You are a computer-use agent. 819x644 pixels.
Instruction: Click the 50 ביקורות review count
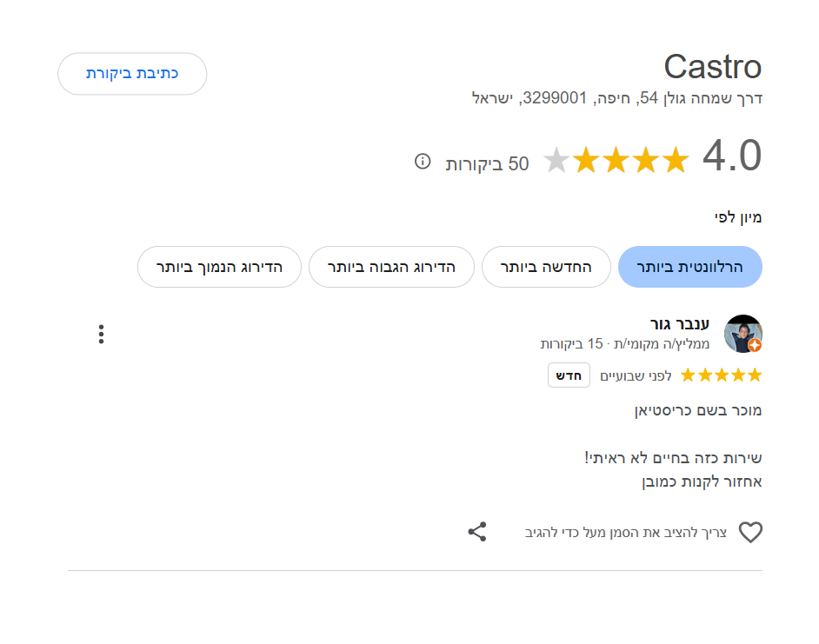(488, 163)
